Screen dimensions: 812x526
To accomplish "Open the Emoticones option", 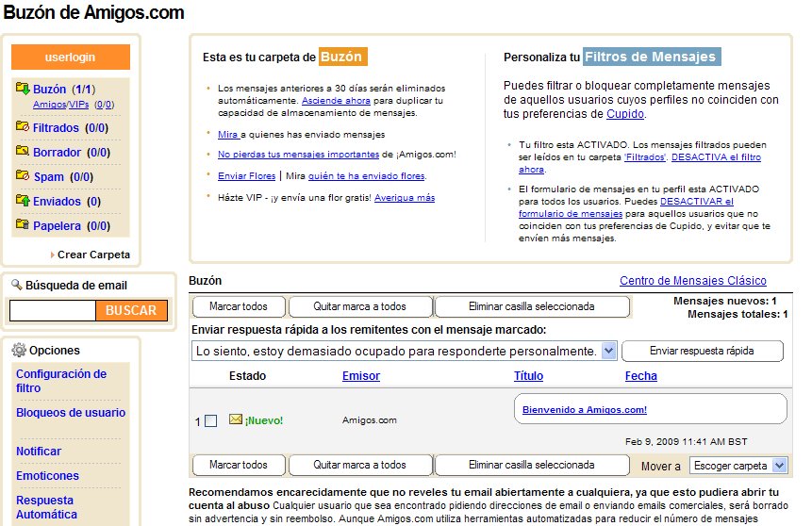I will point(48,476).
